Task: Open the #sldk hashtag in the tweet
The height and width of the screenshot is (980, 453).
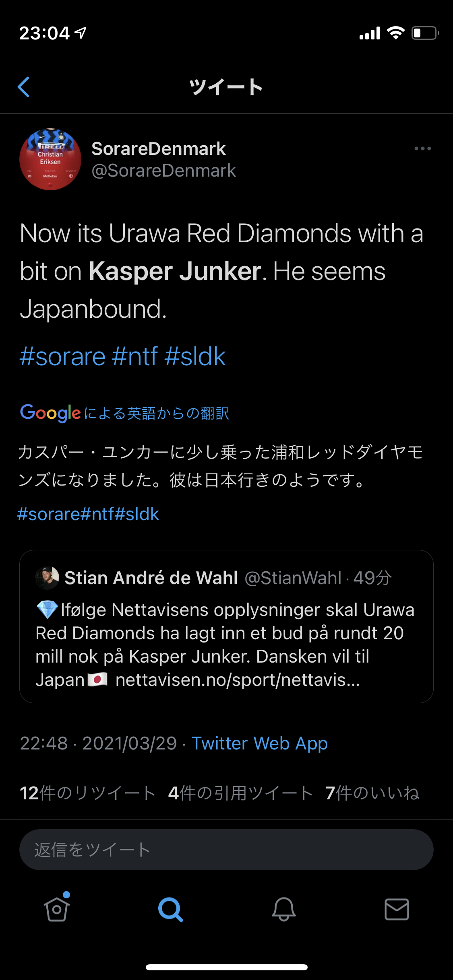Action: point(195,356)
